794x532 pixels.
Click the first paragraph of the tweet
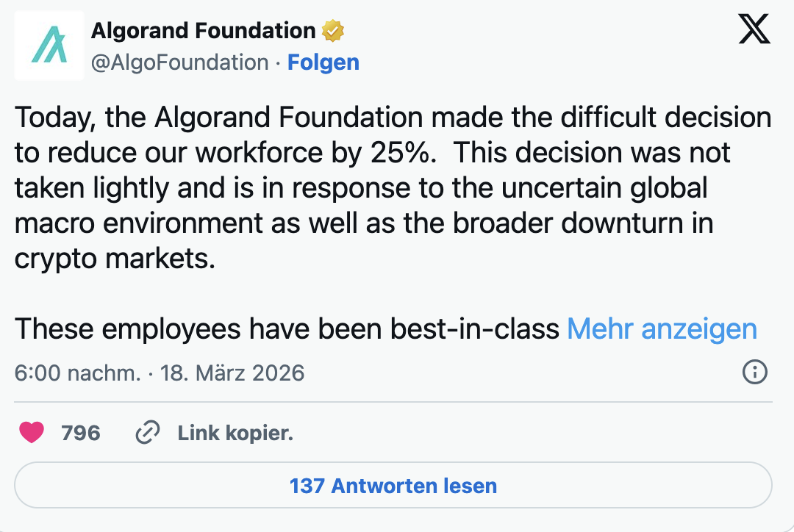368,187
